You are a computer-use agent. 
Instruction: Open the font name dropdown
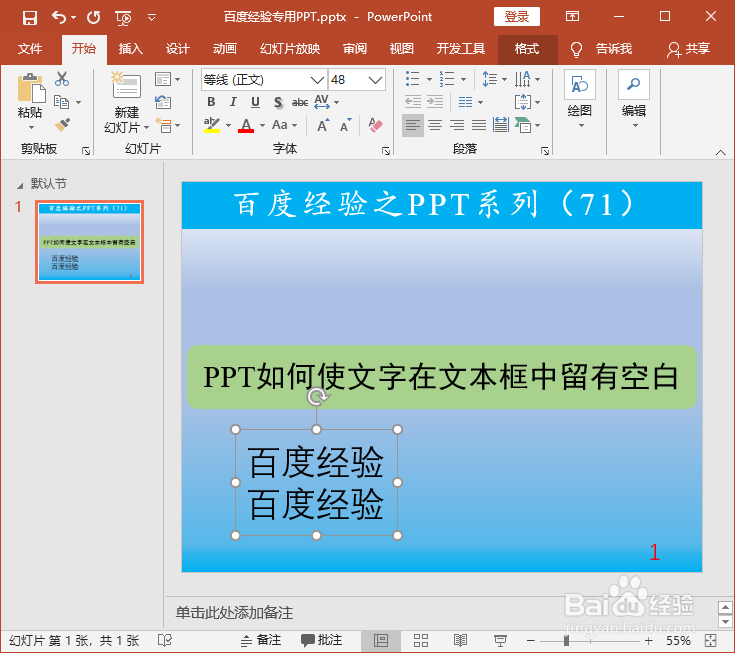pyautogui.click(x=317, y=80)
